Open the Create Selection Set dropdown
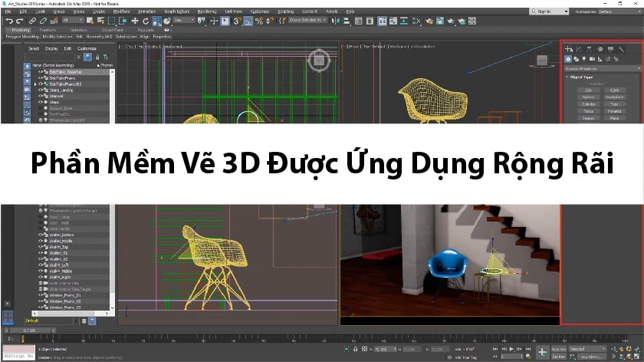This screenshot has height=362, width=644. [307, 20]
